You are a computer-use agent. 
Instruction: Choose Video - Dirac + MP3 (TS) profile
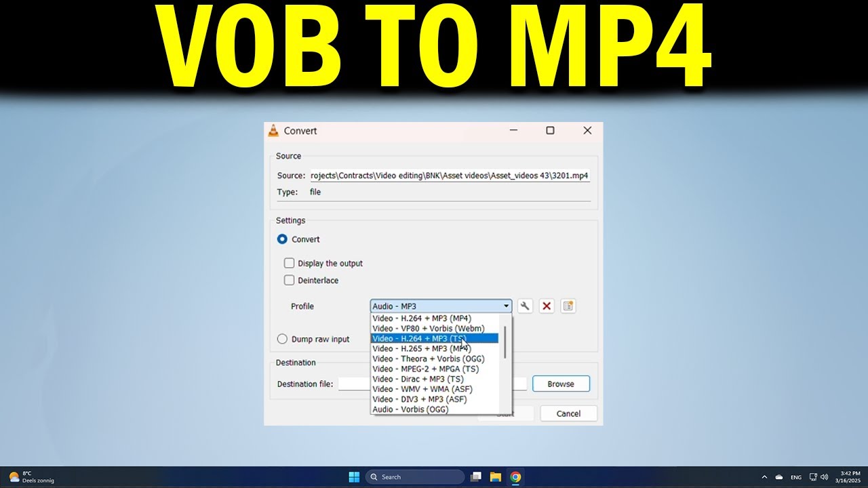coord(435,379)
